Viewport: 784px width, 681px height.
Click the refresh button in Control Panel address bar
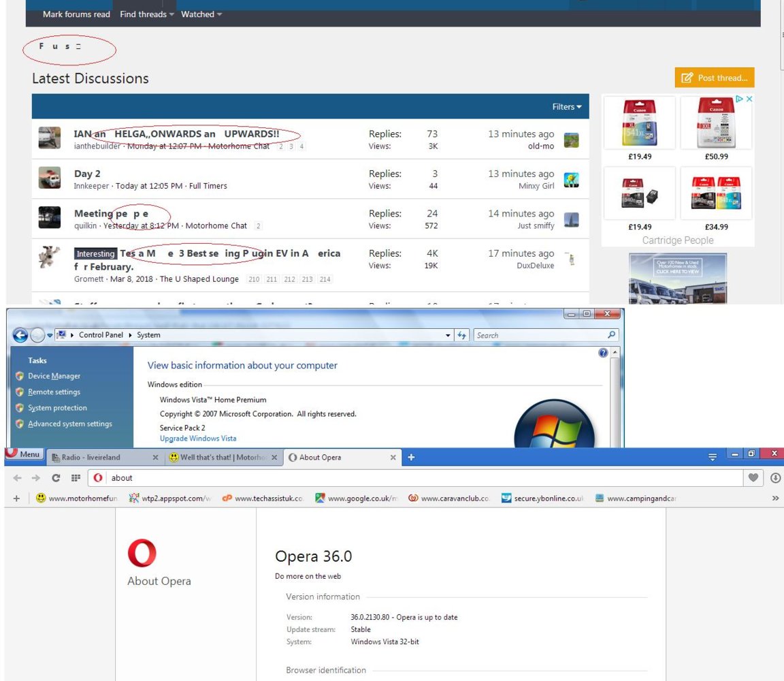point(461,335)
